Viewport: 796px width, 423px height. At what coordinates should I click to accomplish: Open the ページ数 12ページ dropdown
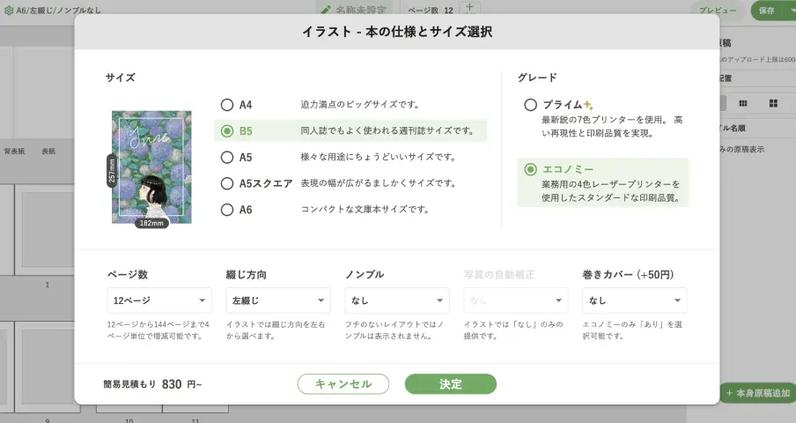click(x=159, y=300)
